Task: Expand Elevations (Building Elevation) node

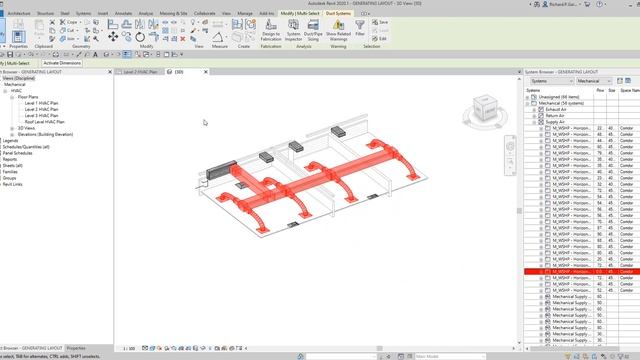Action: point(12,134)
